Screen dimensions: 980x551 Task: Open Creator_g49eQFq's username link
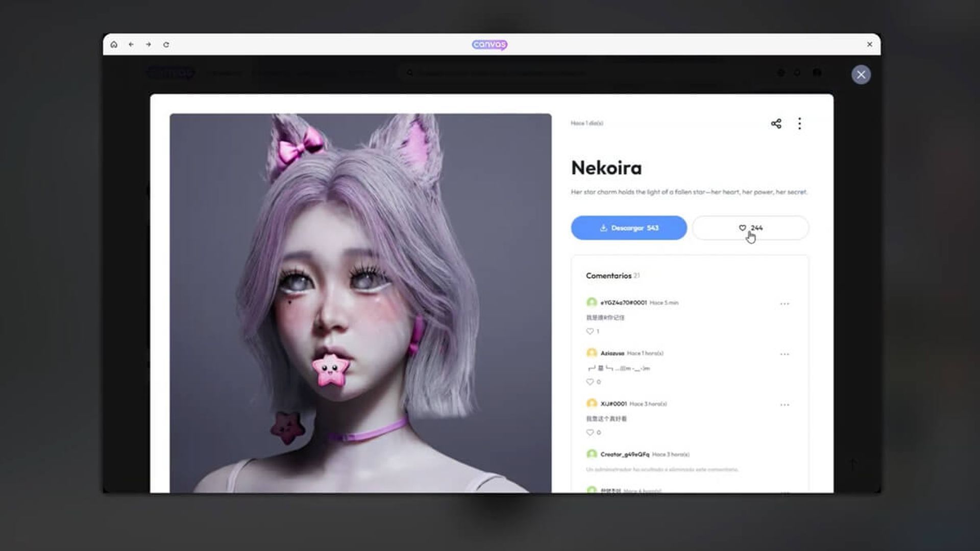[624, 454]
